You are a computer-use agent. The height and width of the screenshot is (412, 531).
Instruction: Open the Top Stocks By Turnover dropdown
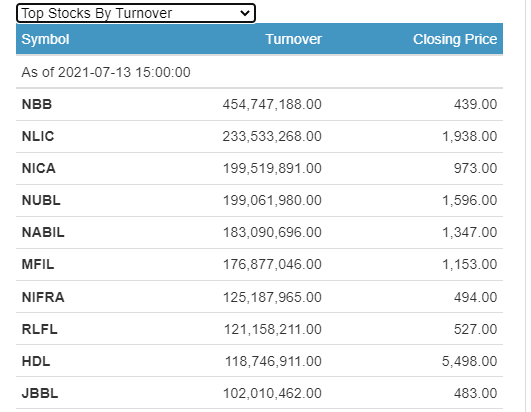point(135,13)
